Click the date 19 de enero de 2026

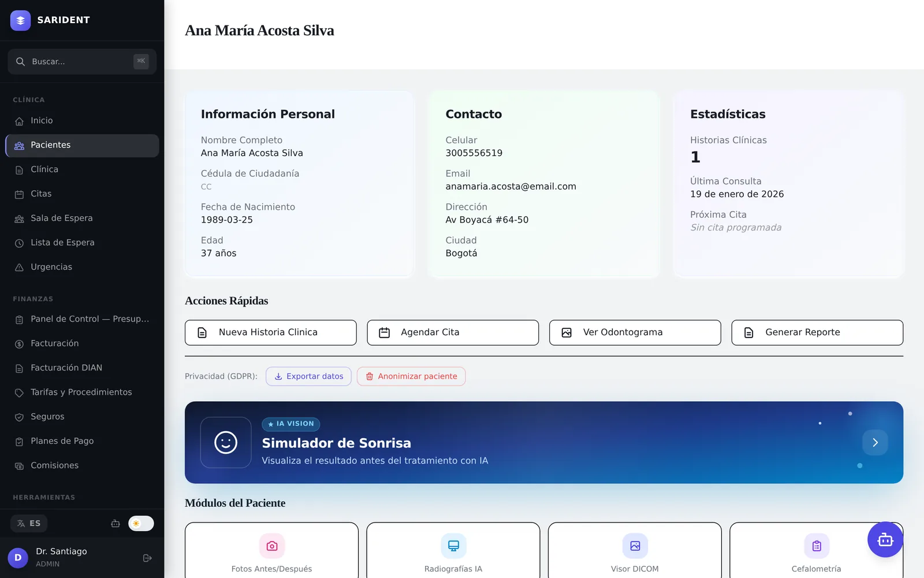[737, 194]
